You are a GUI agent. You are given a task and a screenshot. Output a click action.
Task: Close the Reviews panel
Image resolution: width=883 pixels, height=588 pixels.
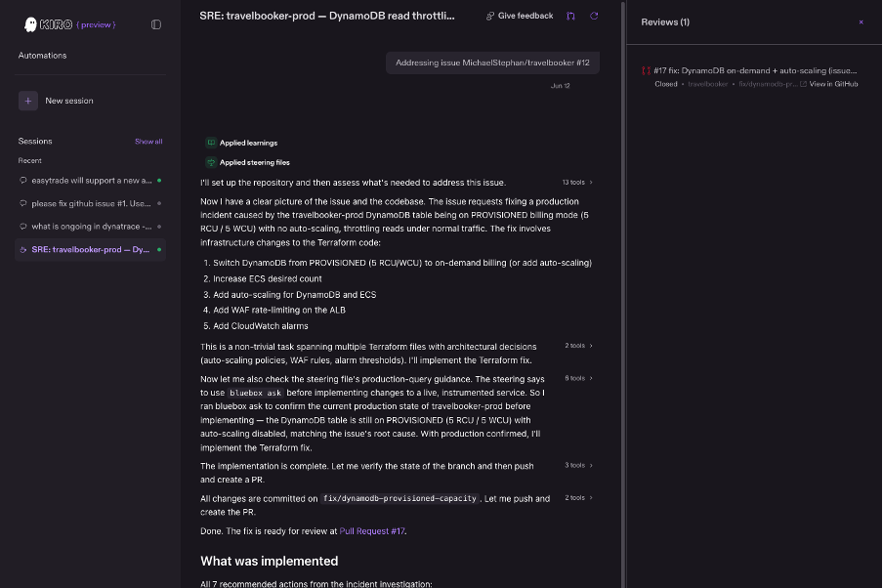[862, 22]
